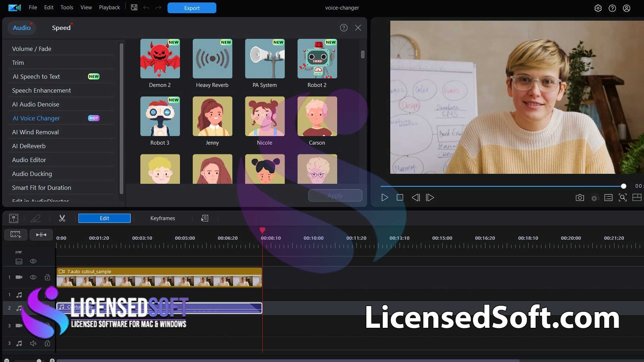Click the blue Export button
Image resolution: width=644 pixels, height=362 pixels.
coord(192,8)
